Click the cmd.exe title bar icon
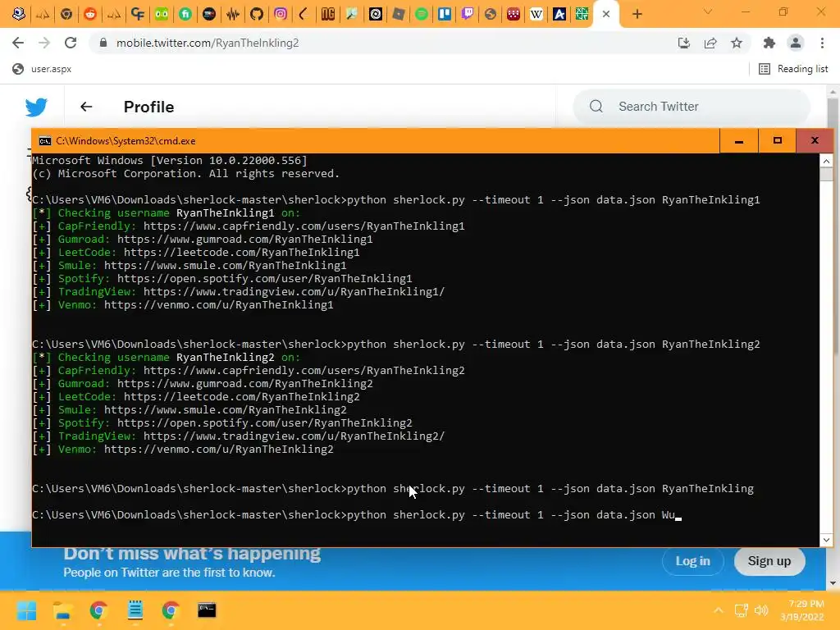 click(45, 141)
